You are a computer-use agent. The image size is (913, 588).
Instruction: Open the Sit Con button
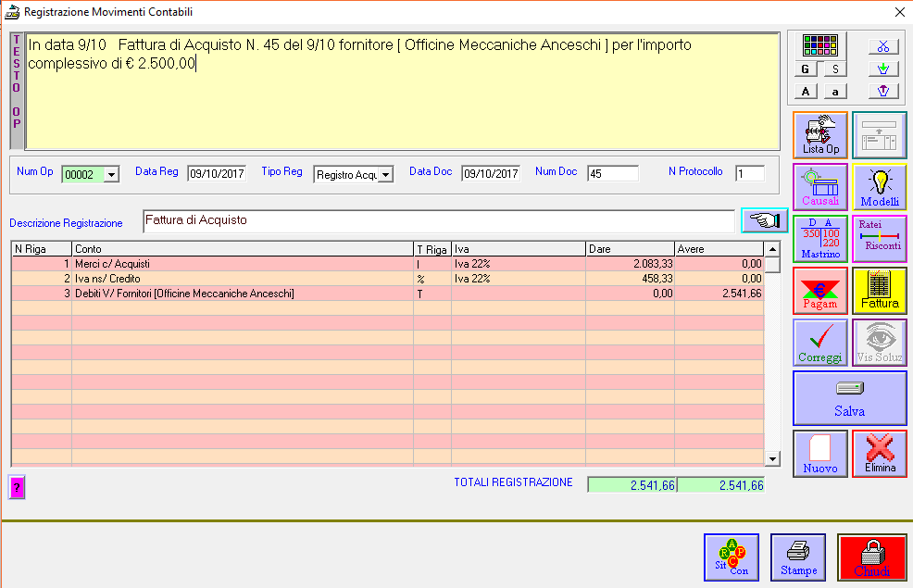732,557
